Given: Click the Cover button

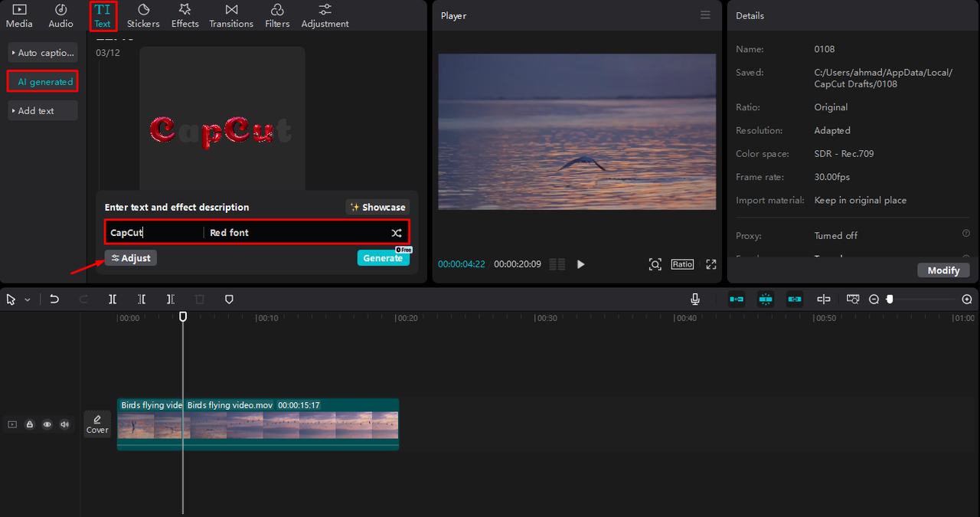Looking at the screenshot, I should (x=97, y=424).
